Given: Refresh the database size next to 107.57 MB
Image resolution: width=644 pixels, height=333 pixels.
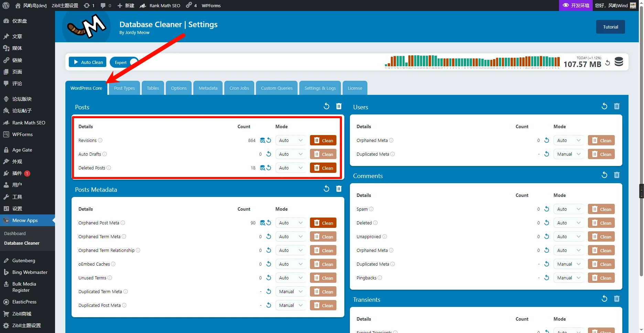Looking at the screenshot, I should pos(608,63).
